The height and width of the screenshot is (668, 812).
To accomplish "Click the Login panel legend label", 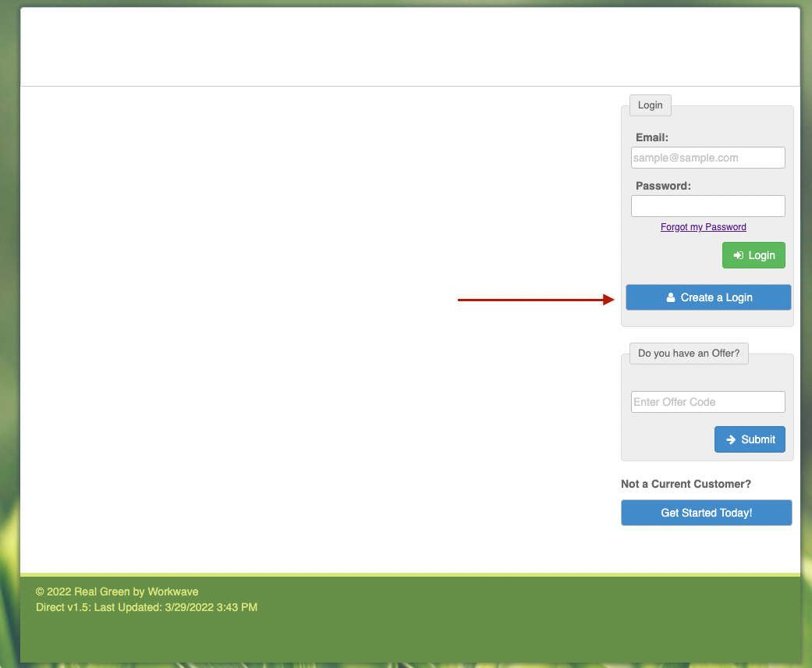I will pyautogui.click(x=651, y=105).
